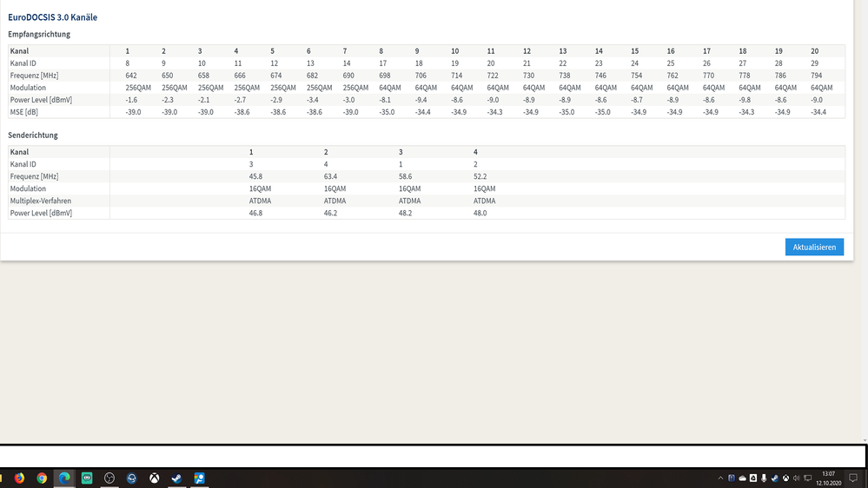Click power level value -9.4
The height and width of the screenshot is (488, 868).
click(421, 100)
